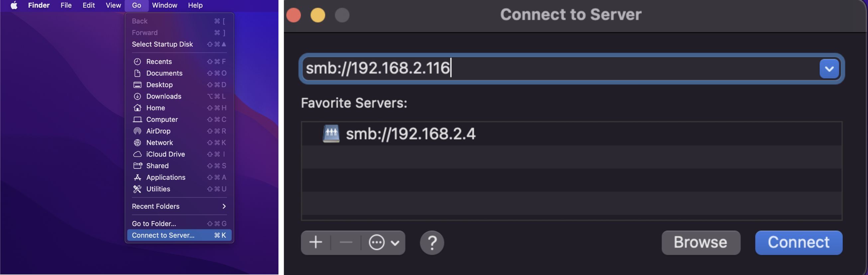This screenshot has height=275, width=868.
Task: Click the AirDrop icon in Go menu
Action: pyautogui.click(x=137, y=131)
